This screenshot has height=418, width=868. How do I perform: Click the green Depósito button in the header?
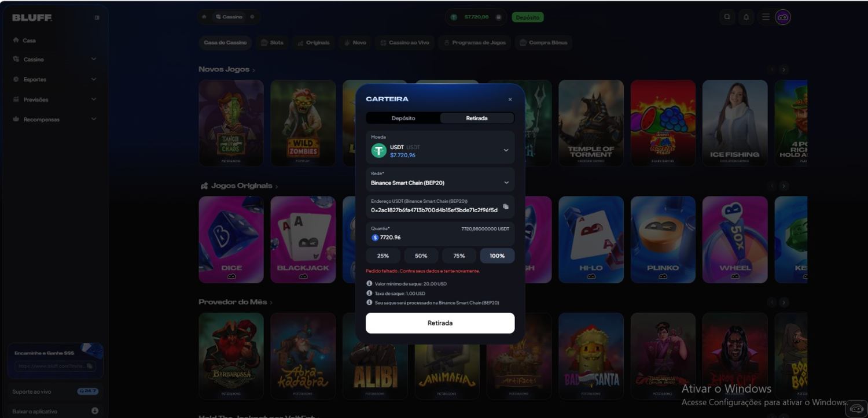(x=528, y=17)
